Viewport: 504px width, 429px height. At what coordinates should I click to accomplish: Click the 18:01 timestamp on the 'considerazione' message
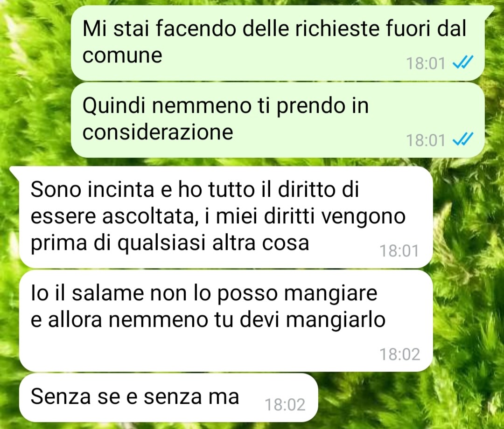click(426, 140)
